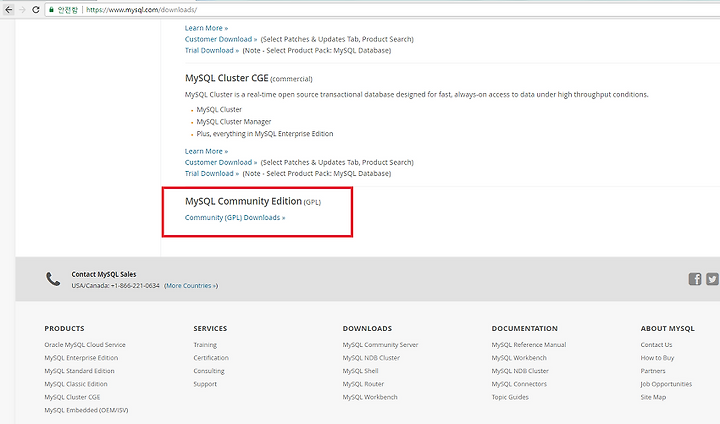720x424 pixels.
Task: Click the mysql.com downloads address bar
Action: tap(381, 10)
